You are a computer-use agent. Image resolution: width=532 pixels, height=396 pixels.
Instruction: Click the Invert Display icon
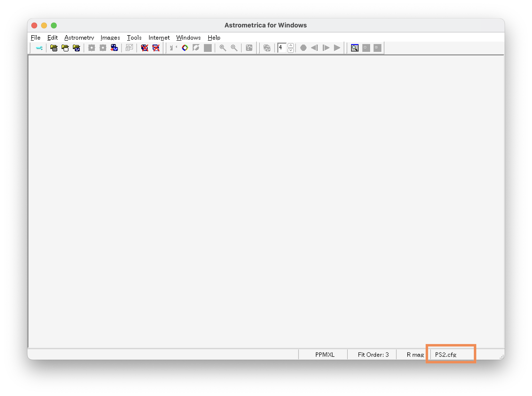pos(196,48)
